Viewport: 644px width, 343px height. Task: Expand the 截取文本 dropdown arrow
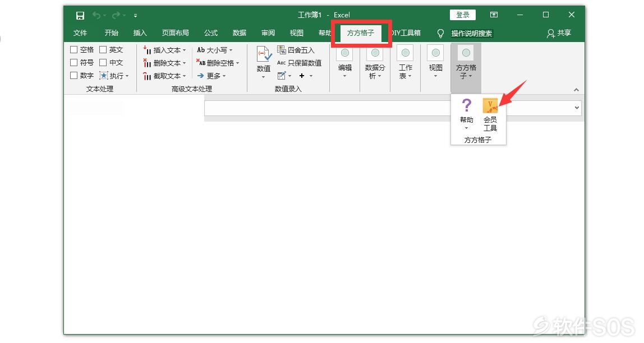185,76
